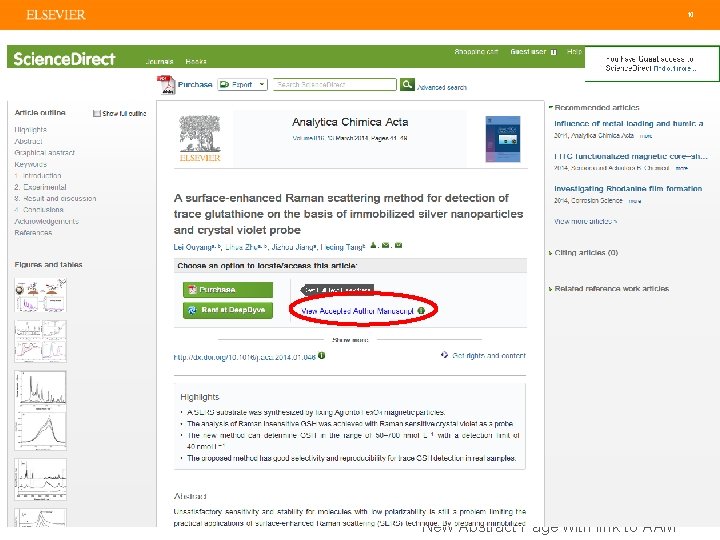This screenshot has height=540, width=720.
Task: Click author Lei Ouyang
Action: 192,247
